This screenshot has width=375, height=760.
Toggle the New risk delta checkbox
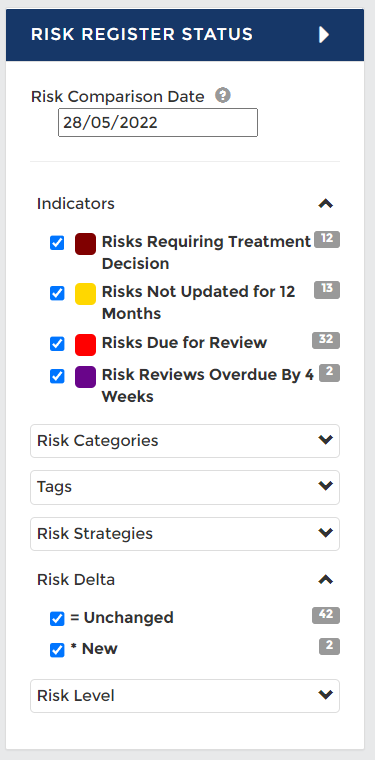coord(57,650)
